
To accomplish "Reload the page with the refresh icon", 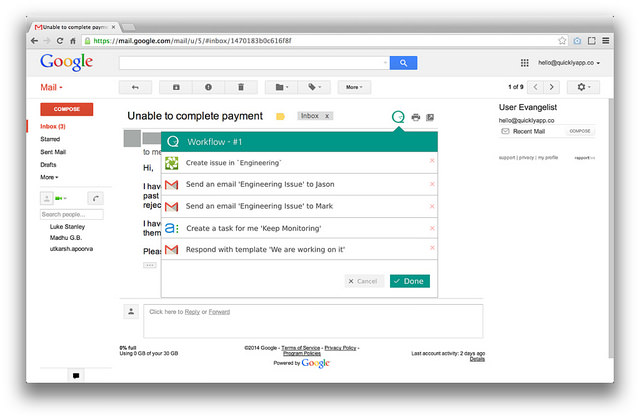I will [60, 41].
